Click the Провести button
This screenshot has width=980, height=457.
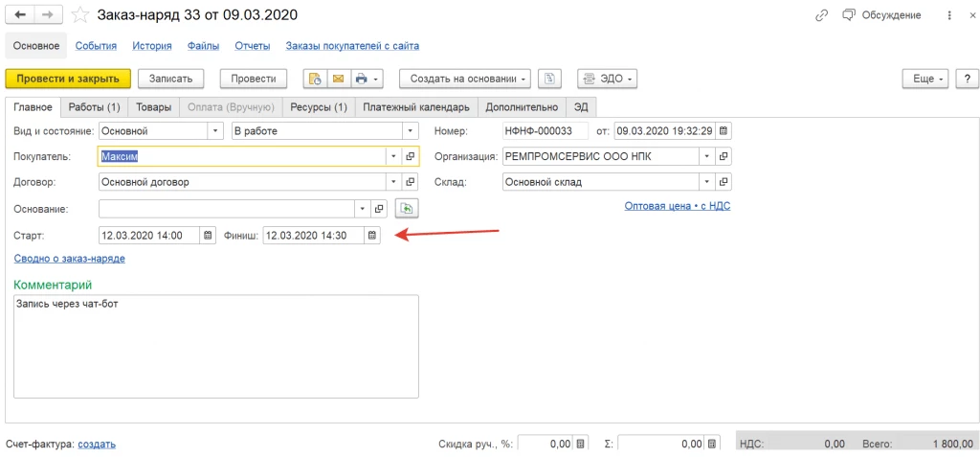point(253,79)
